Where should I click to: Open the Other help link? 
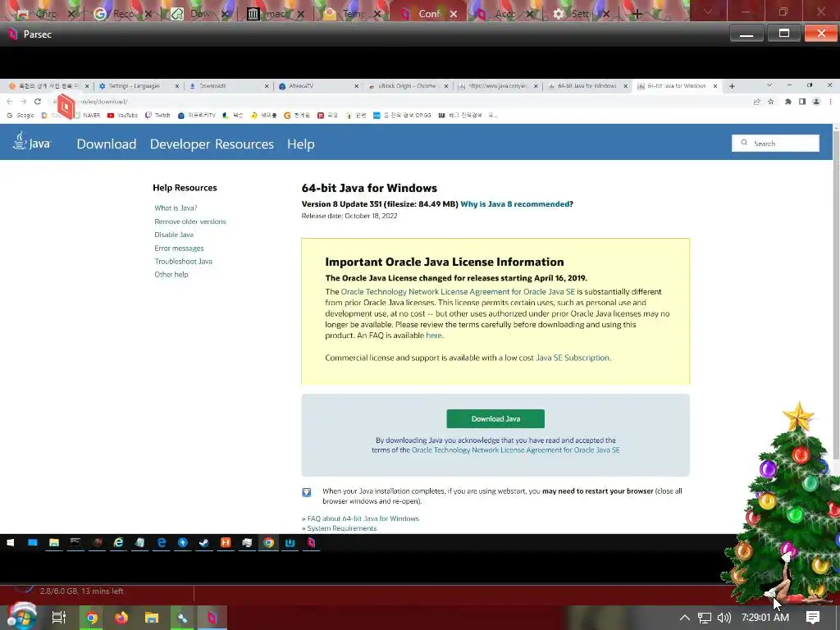tap(171, 274)
